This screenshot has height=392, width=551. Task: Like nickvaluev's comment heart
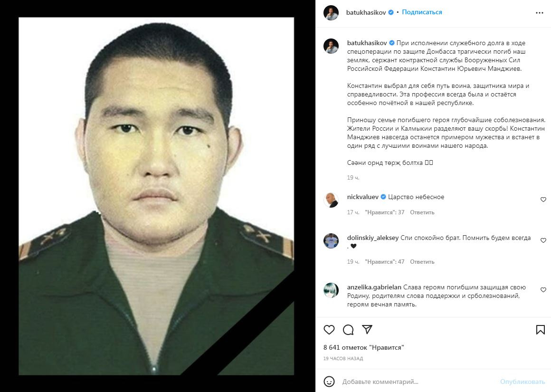[543, 200]
